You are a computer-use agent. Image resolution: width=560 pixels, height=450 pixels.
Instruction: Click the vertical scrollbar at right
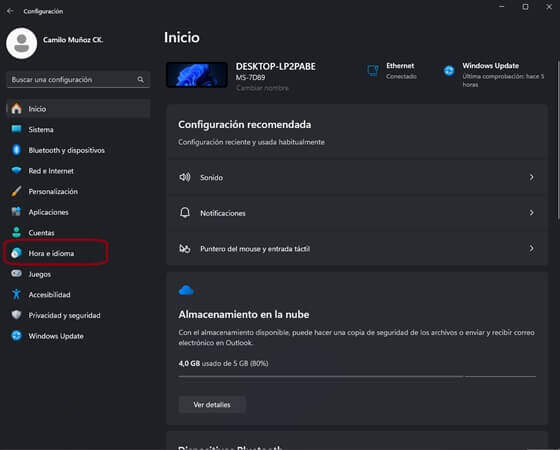pyautogui.click(x=558, y=139)
